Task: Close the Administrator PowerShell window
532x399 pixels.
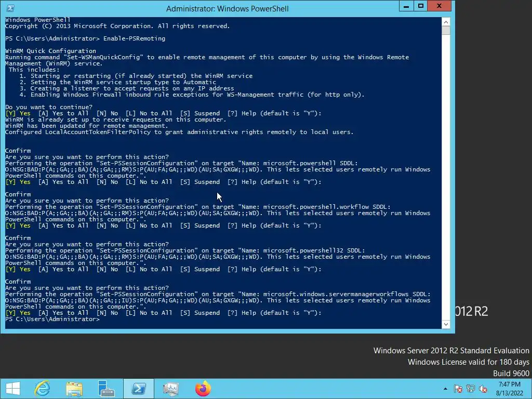Action: pyautogui.click(x=439, y=6)
